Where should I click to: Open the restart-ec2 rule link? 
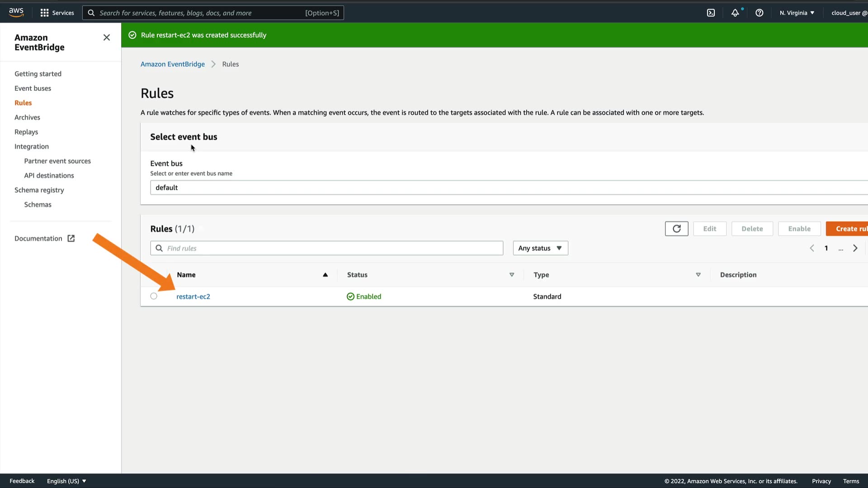[x=193, y=296]
